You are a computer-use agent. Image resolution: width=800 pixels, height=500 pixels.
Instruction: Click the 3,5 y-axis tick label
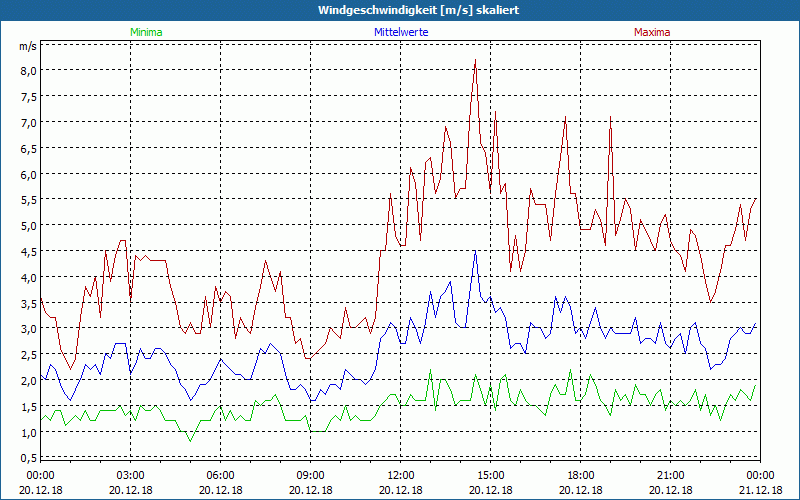pos(29,304)
